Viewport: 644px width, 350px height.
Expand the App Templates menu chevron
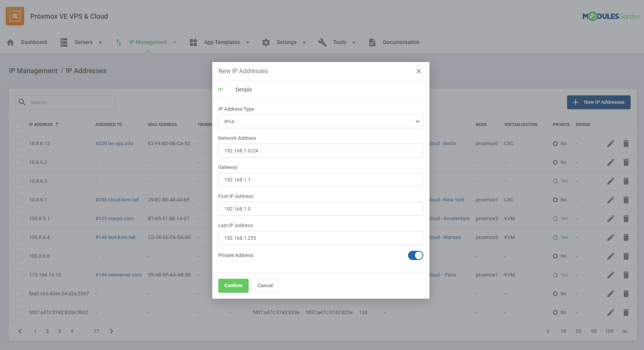click(x=248, y=42)
